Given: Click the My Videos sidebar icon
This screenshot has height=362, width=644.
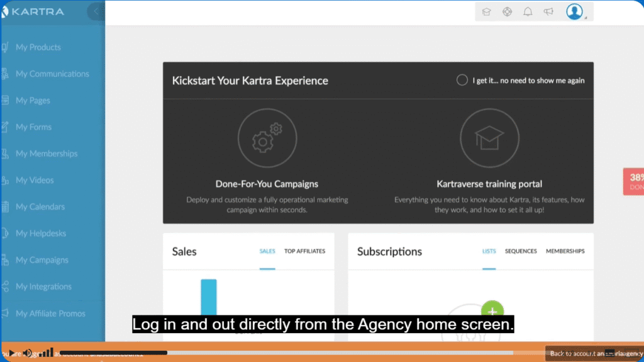Looking at the screenshot, I should click(5, 180).
